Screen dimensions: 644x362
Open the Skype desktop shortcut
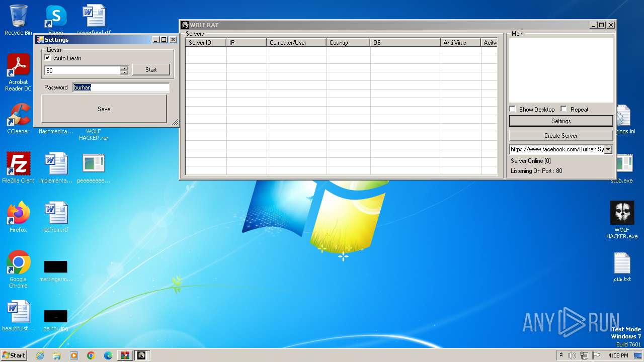(x=56, y=19)
